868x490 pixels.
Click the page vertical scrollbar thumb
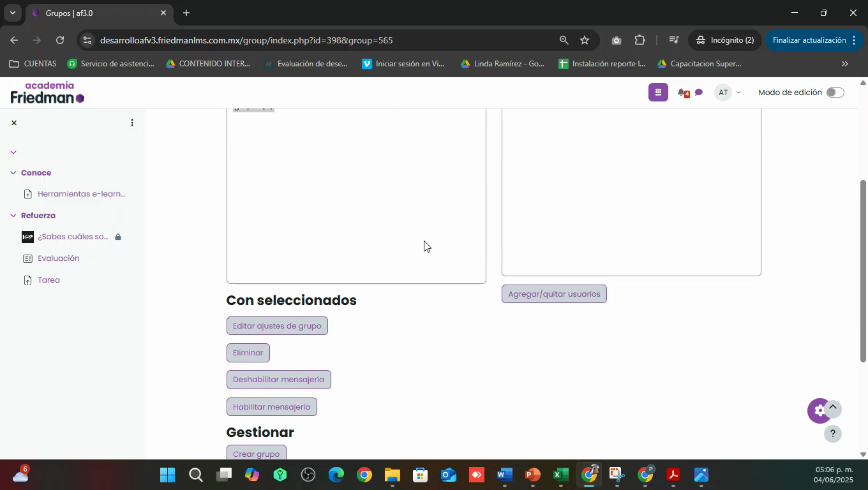864,271
